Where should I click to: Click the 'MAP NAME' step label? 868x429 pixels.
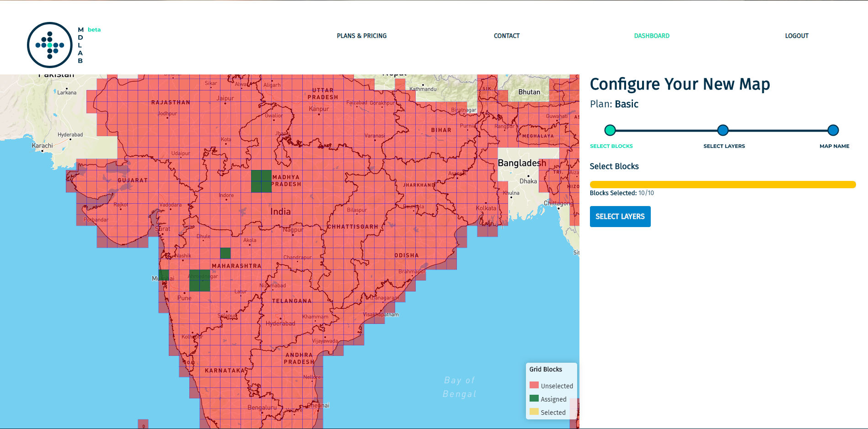pos(834,146)
